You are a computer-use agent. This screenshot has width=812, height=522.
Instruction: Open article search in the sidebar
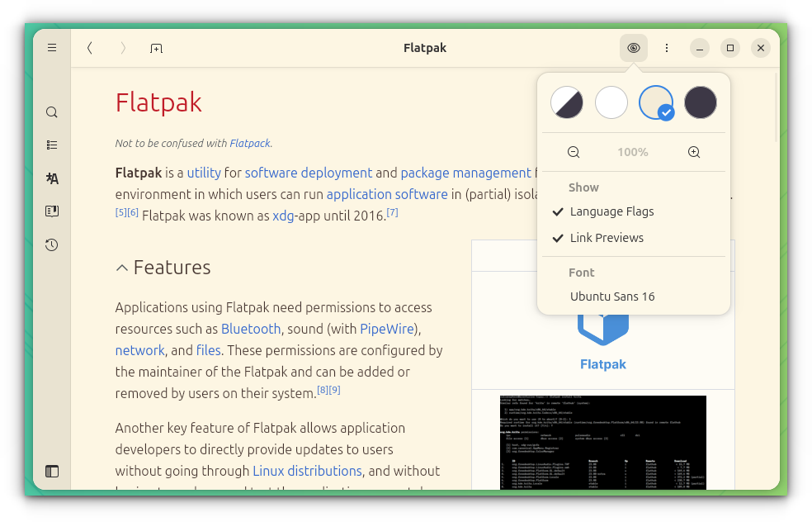52,112
